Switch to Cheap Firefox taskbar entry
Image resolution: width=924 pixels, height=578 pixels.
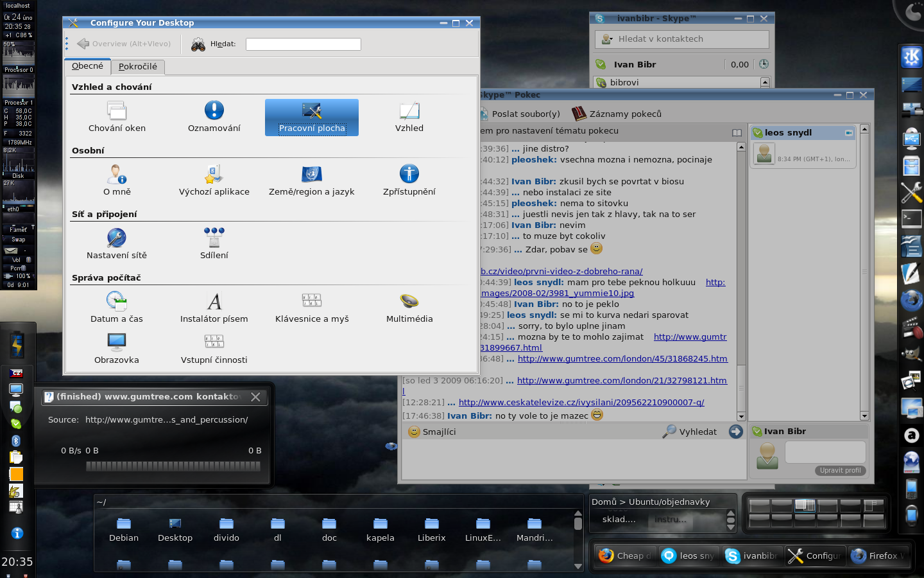(626, 556)
